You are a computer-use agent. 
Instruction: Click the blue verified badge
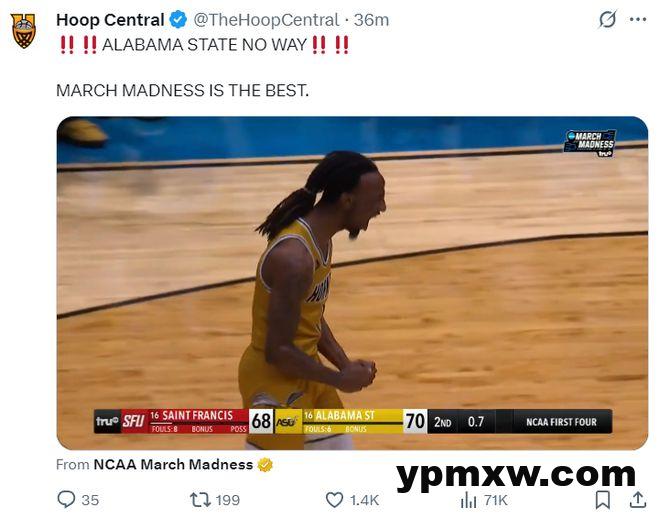pyautogui.click(x=178, y=20)
